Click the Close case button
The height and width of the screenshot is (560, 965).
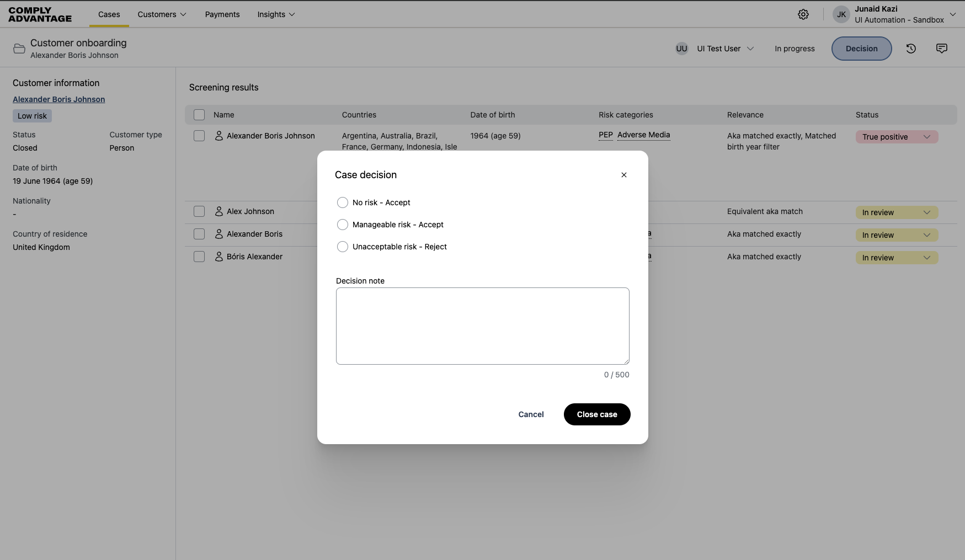[x=596, y=414]
